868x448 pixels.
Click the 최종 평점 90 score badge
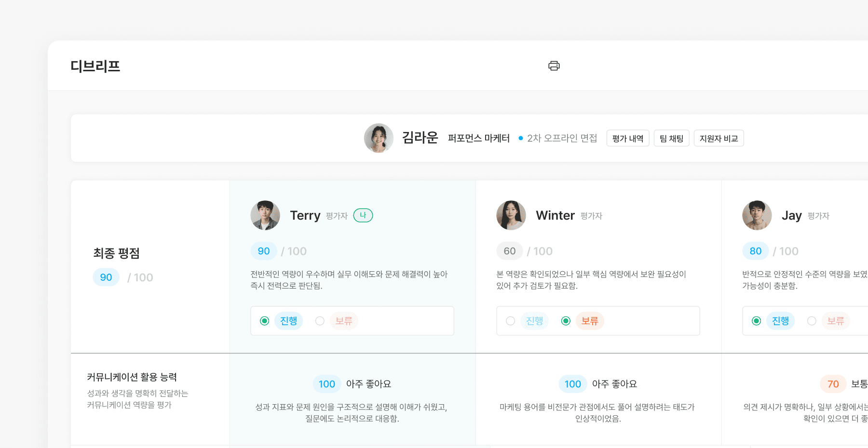click(x=106, y=277)
